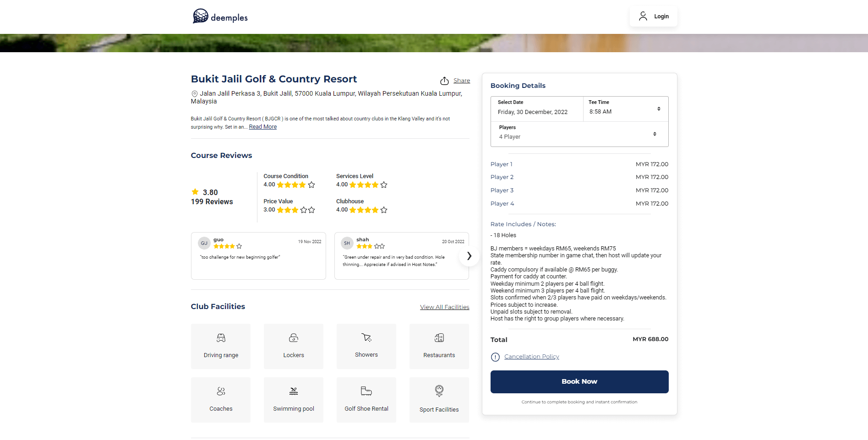The width and height of the screenshot is (868, 440).
Task: Click the Player 1 price row label
Action: tap(502, 164)
